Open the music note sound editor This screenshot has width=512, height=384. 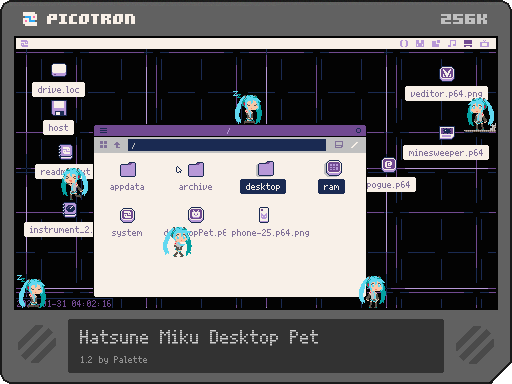click(x=452, y=44)
